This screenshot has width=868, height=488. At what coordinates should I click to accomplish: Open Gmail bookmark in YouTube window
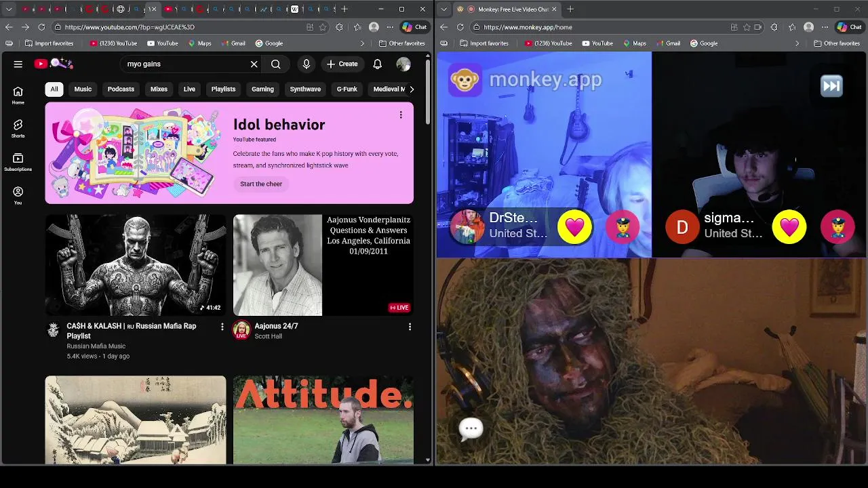tap(233, 43)
